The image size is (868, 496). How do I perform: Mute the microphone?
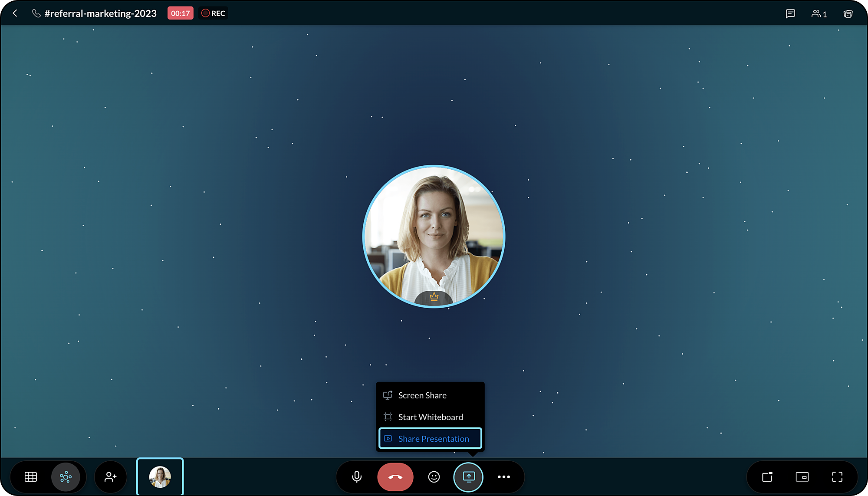coord(357,477)
